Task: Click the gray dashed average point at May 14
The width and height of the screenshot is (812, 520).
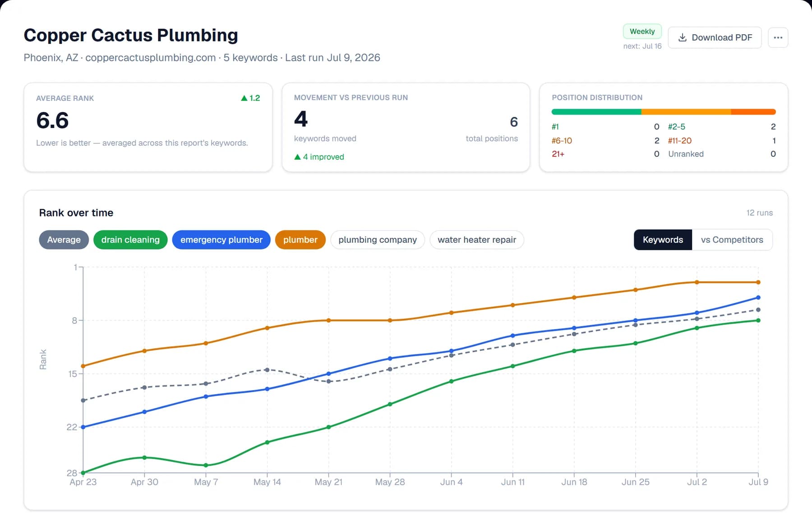Action: (x=267, y=370)
